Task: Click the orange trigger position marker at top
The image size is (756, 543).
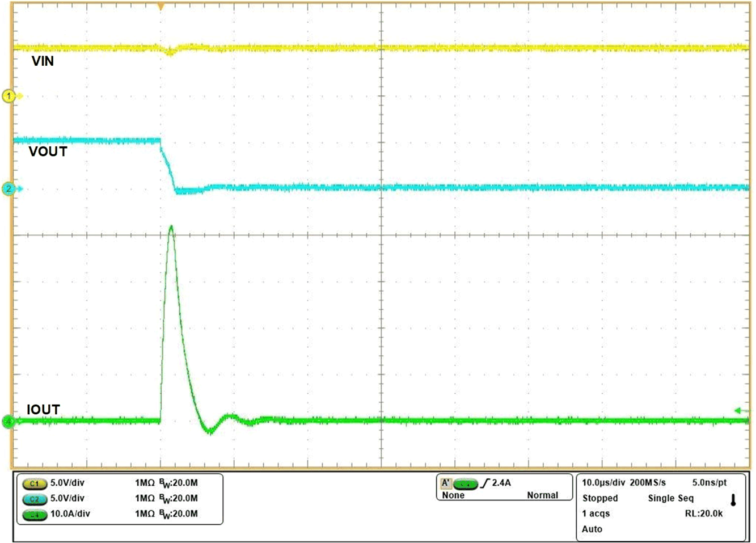Action: (161, 7)
